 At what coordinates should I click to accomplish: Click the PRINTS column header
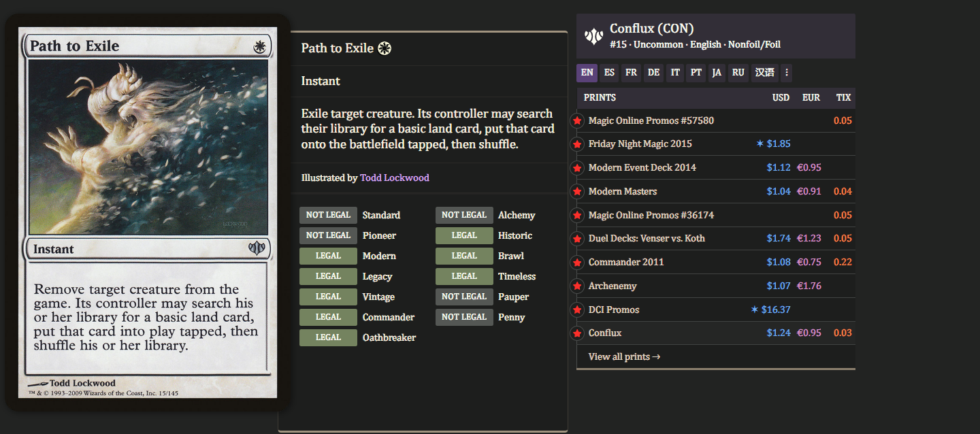click(600, 98)
